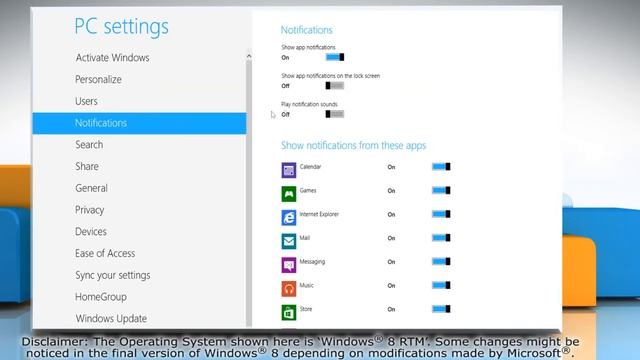The width and height of the screenshot is (640, 360).
Task: Click the Store app icon
Action: pos(289,312)
